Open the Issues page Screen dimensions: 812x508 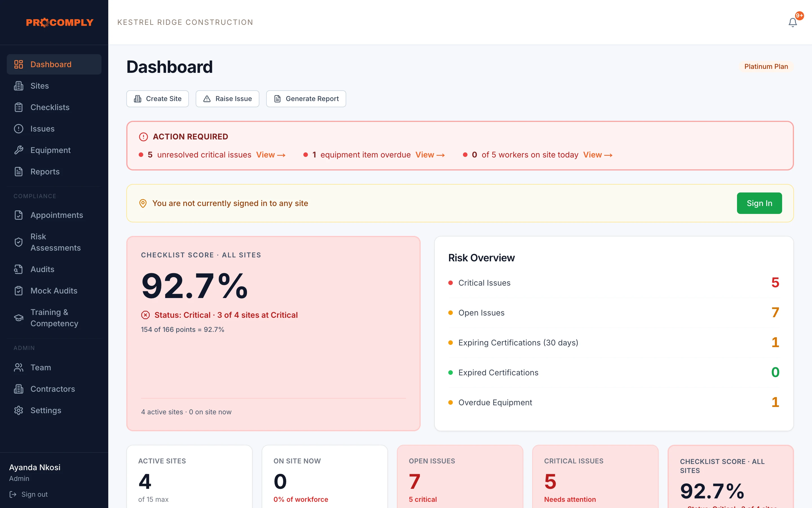(x=54, y=129)
